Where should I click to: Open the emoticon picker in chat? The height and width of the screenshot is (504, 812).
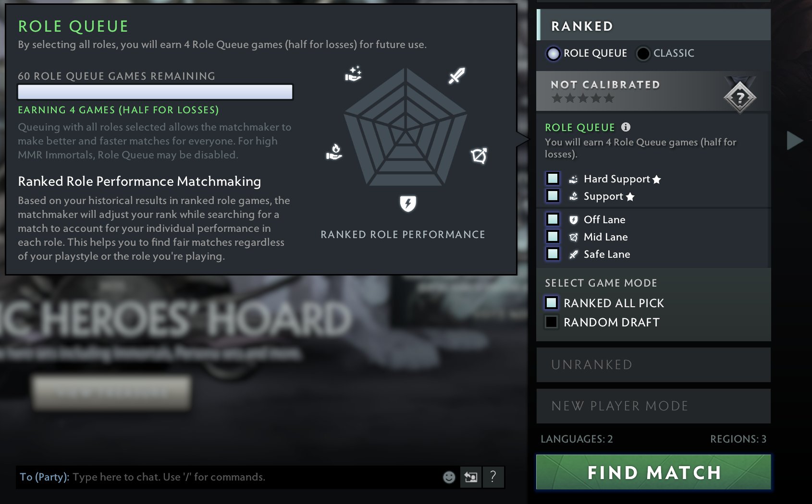[449, 477]
